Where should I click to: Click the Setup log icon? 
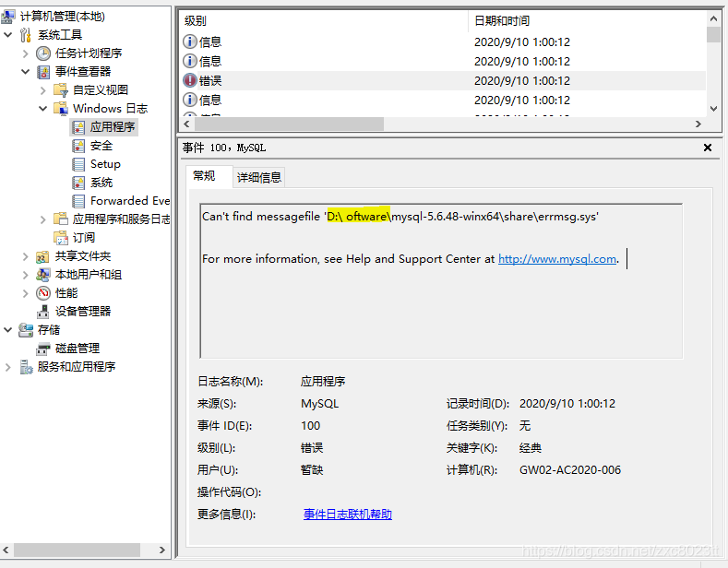(x=78, y=164)
